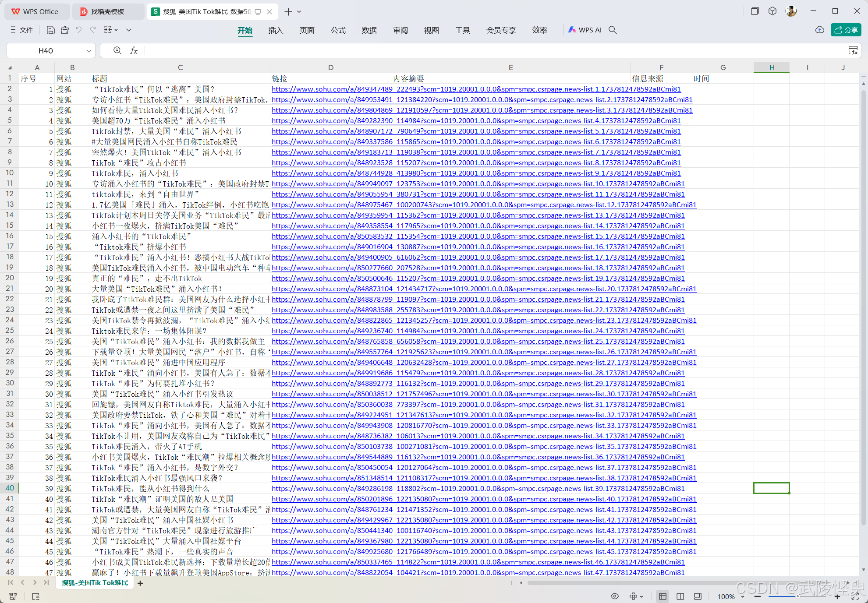868x603 pixels.
Task: Open the dropdown beside the format tool icon
Action: pyautogui.click(x=116, y=30)
